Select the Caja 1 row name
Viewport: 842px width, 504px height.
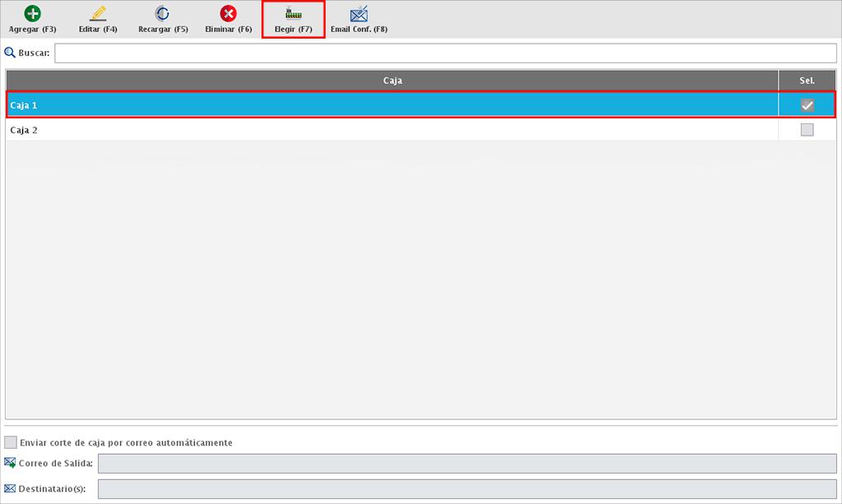coord(24,105)
